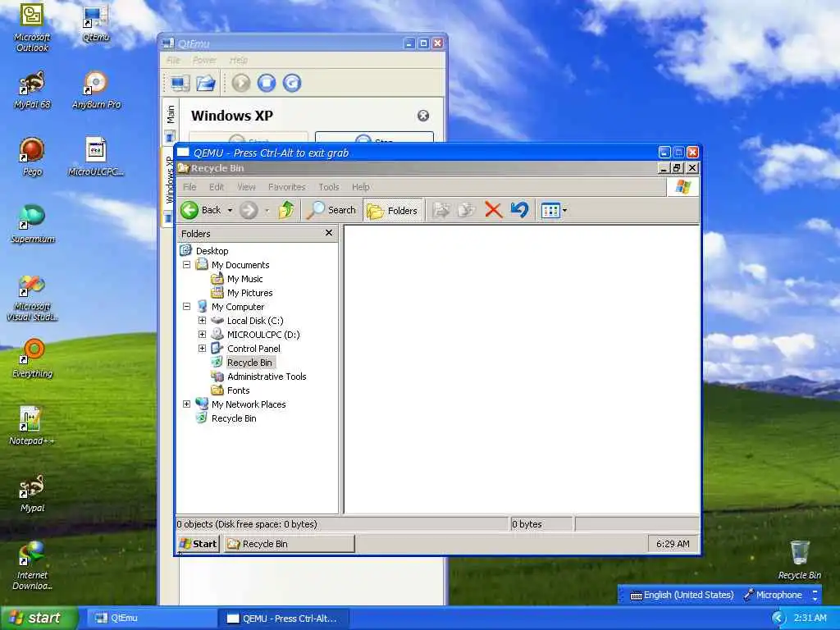Click QtEmu stop toolbar icon
The width and height of the screenshot is (840, 630).
tap(267, 83)
